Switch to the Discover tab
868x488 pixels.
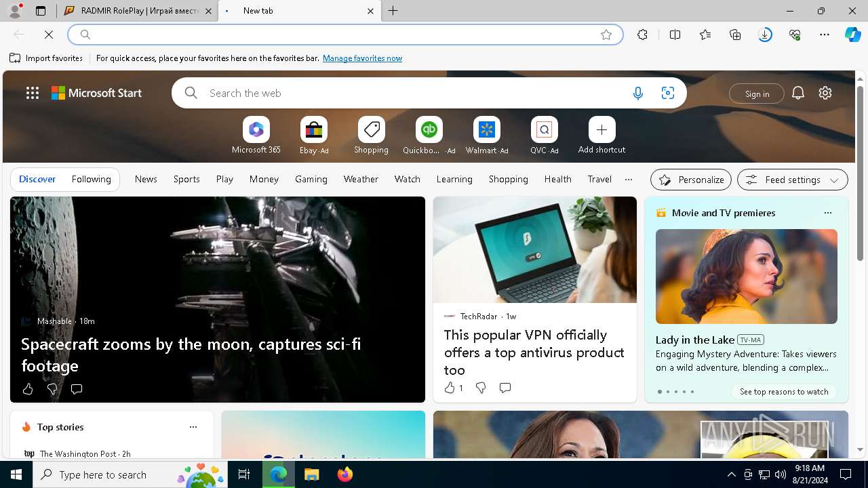37,180
